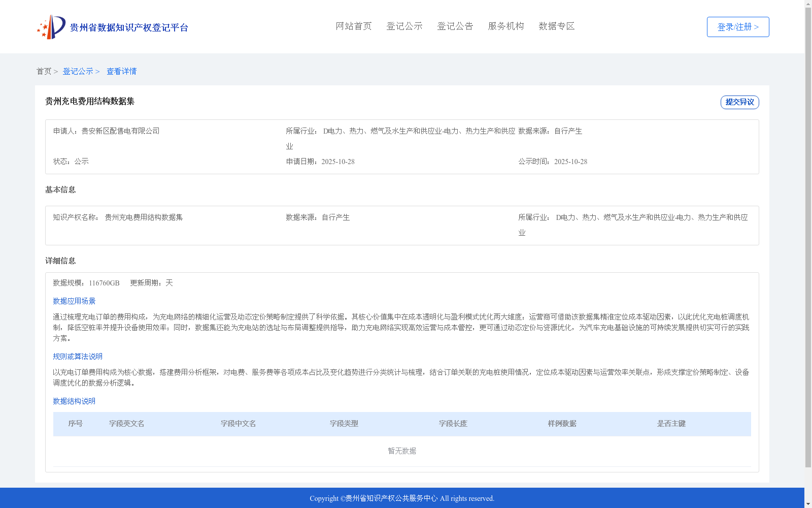The height and width of the screenshot is (508, 812).
Task: Click the 字段长度 column header
Action: coord(453,424)
